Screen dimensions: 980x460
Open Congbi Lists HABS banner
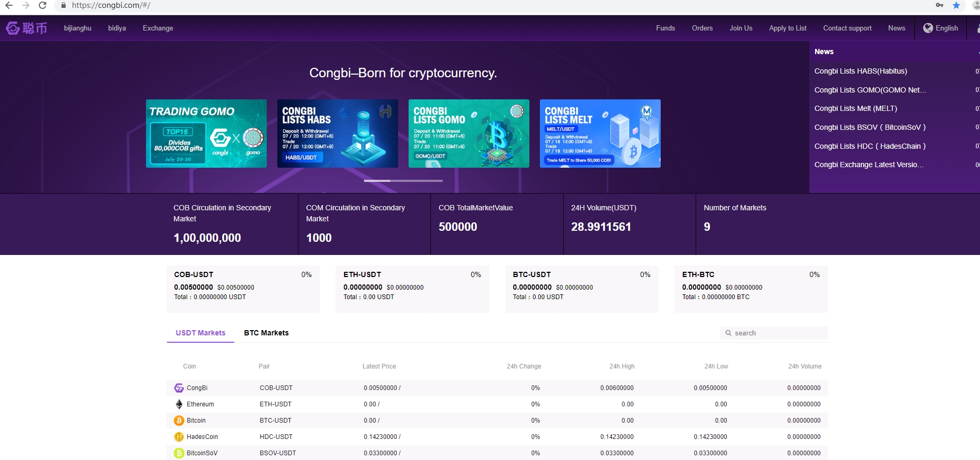[x=338, y=134]
